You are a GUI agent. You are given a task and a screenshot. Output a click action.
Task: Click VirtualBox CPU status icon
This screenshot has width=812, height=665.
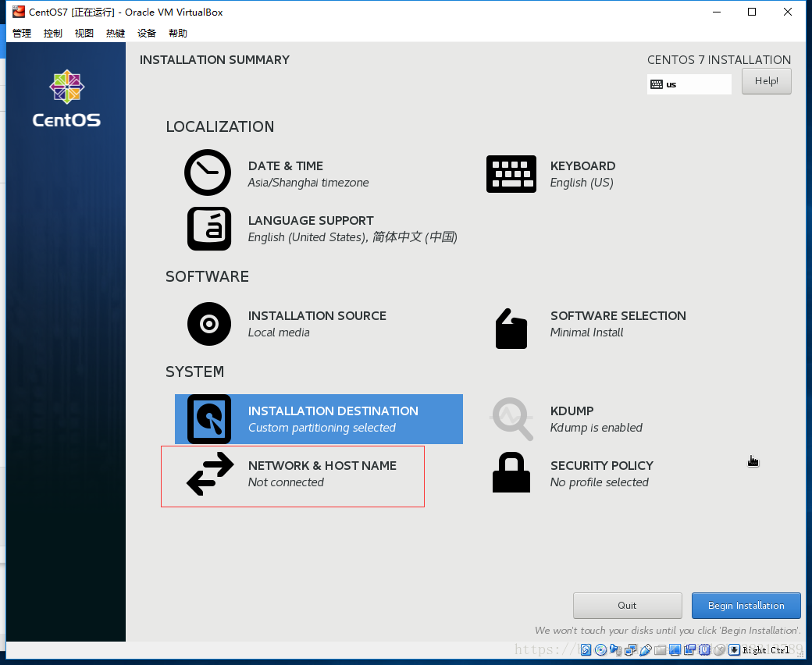coord(704,650)
